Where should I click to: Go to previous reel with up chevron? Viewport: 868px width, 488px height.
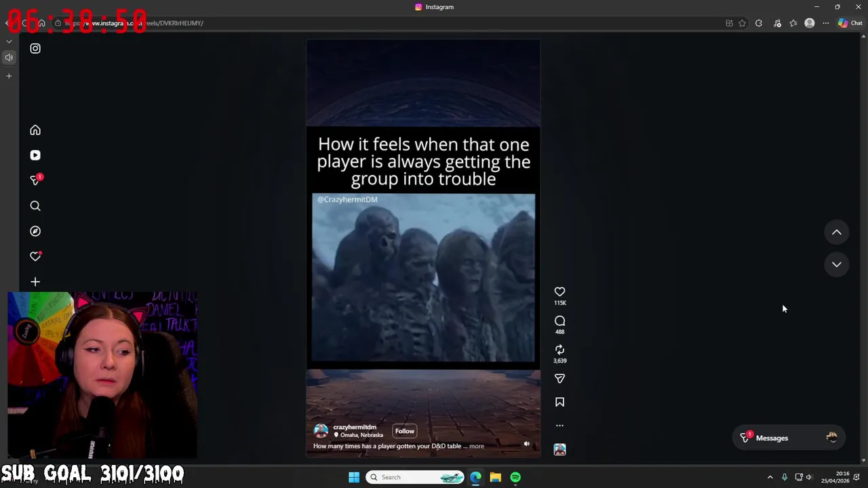(x=837, y=232)
